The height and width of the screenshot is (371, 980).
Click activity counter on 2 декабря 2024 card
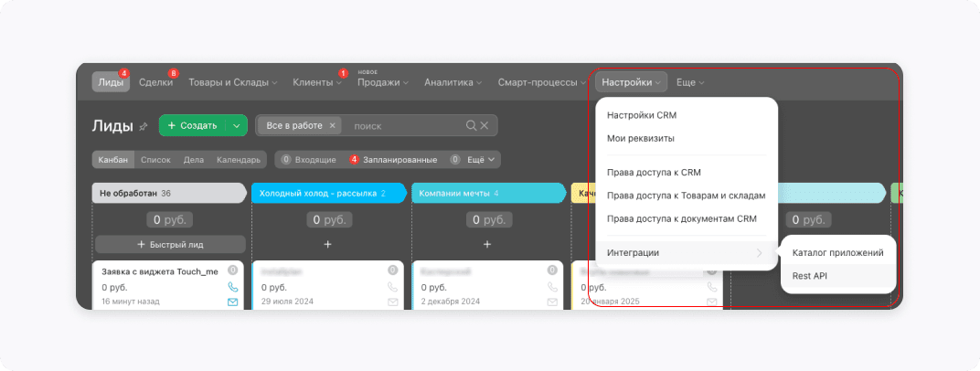(552, 270)
